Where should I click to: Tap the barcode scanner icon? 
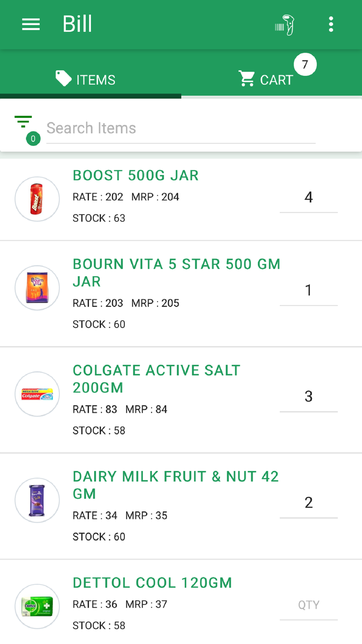coord(285,25)
